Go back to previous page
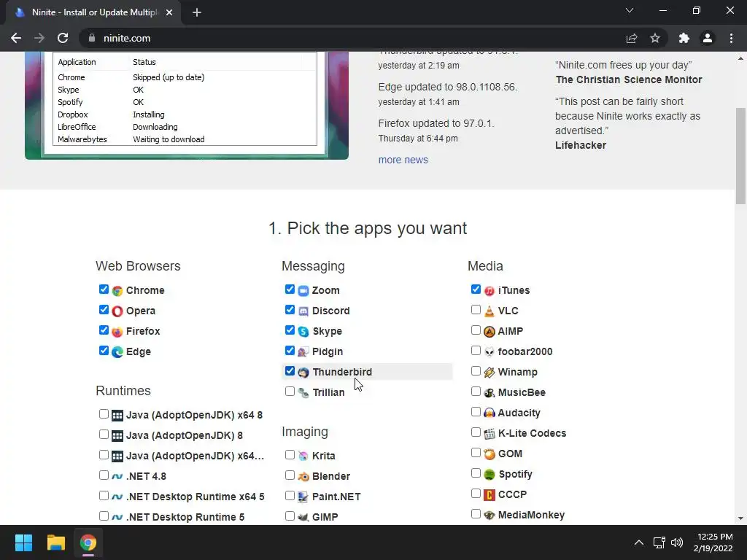The image size is (747, 560). [x=16, y=38]
